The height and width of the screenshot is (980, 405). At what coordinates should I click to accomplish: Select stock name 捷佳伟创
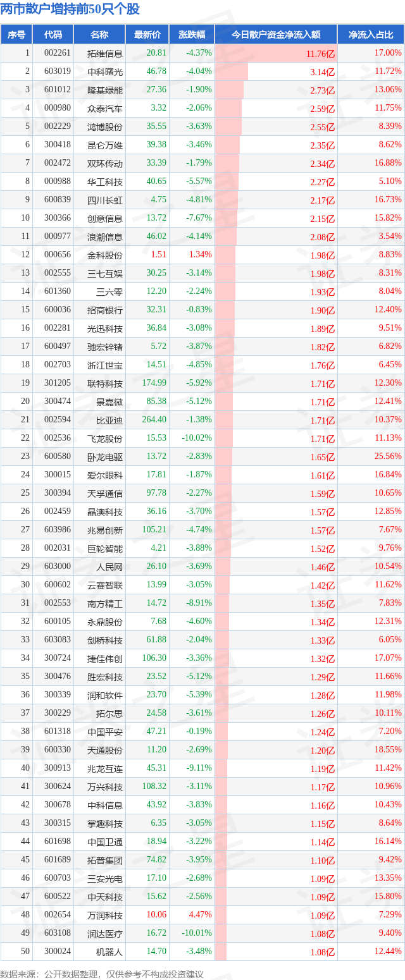105,658
